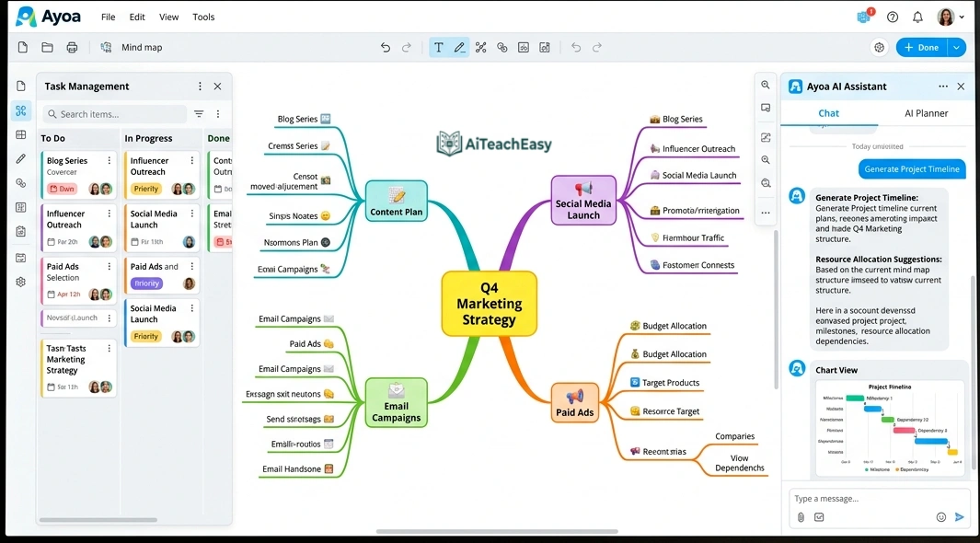The image size is (980, 543).
Task: Click the print icon
Action: click(x=72, y=48)
